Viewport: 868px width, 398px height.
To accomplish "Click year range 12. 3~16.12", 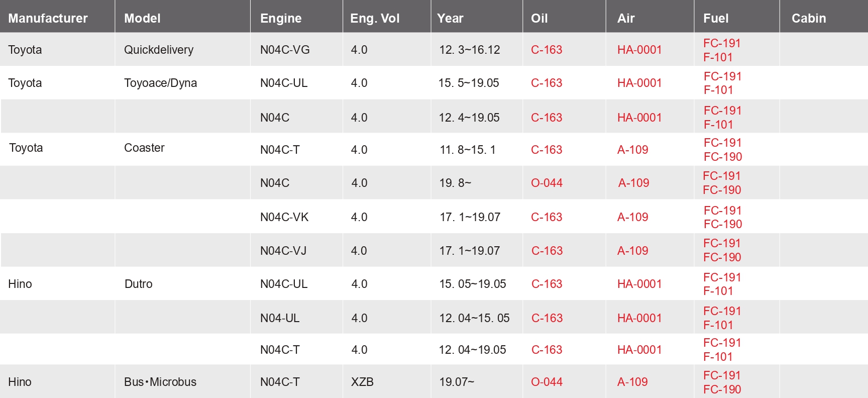I will point(470,50).
